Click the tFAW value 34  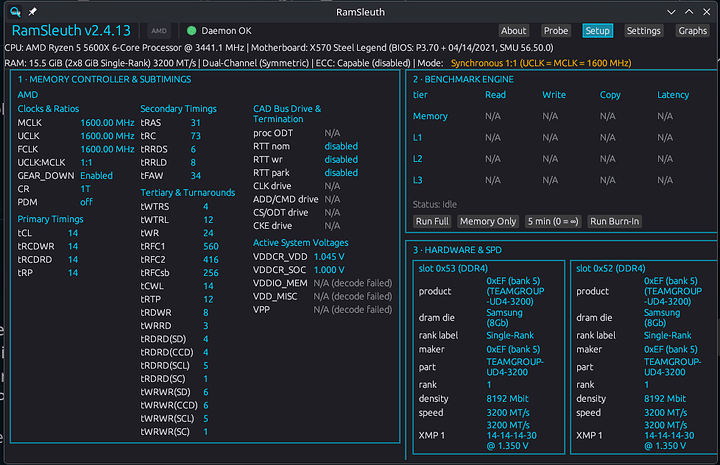[x=196, y=176]
